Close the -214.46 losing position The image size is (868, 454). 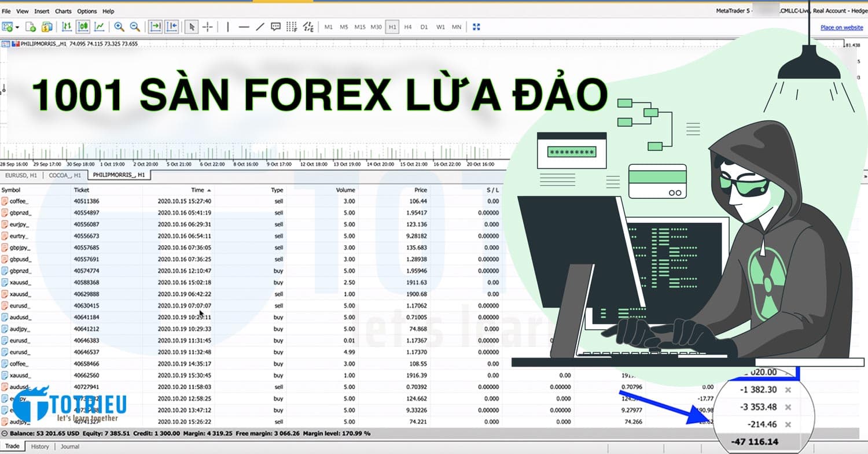787,424
